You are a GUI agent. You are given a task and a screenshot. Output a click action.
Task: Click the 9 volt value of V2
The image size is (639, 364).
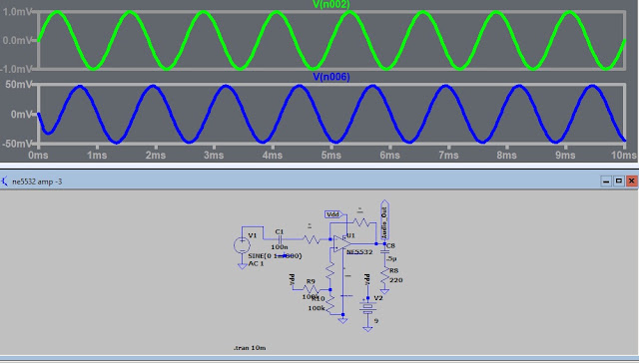pos(376,321)
